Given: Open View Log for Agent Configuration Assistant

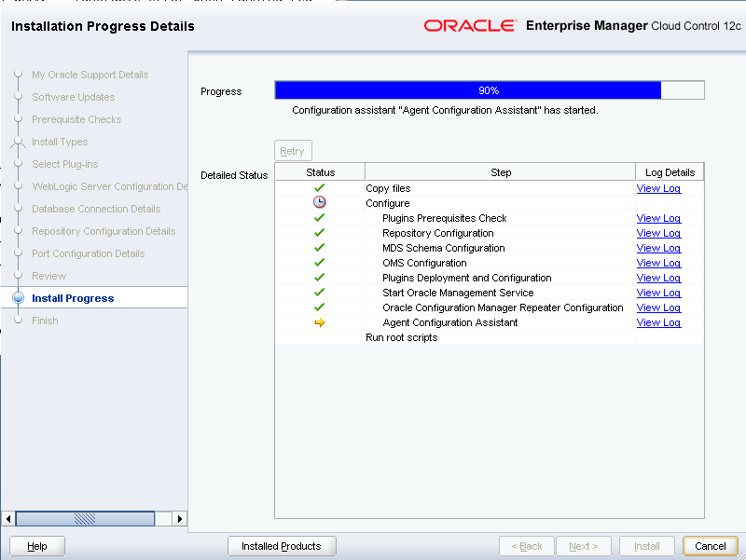Looking at the screenshot, I should (x=658, y=322).
